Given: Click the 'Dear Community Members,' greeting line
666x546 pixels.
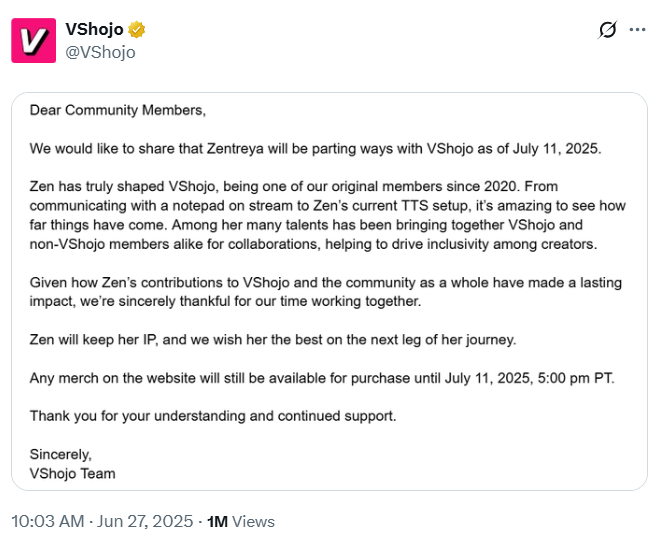Looking at the screenshot, I should pyautogui.click(x=117, y=108).
